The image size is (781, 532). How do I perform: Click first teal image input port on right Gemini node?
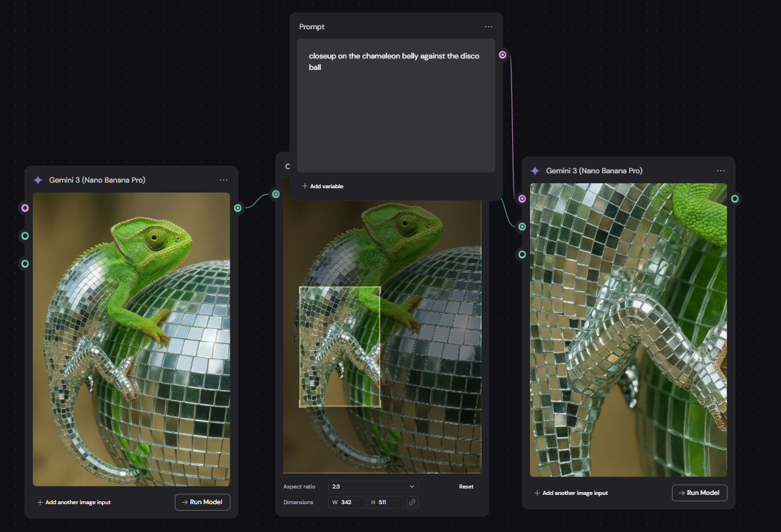coord(522,227)
